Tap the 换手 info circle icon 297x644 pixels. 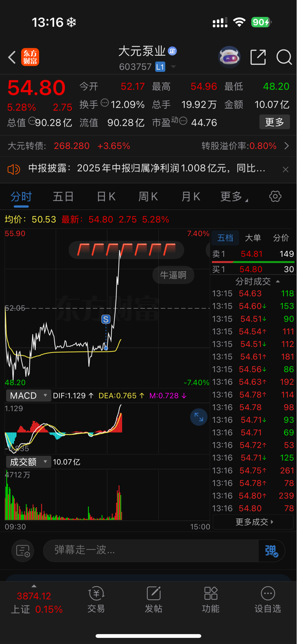[105, 102]
